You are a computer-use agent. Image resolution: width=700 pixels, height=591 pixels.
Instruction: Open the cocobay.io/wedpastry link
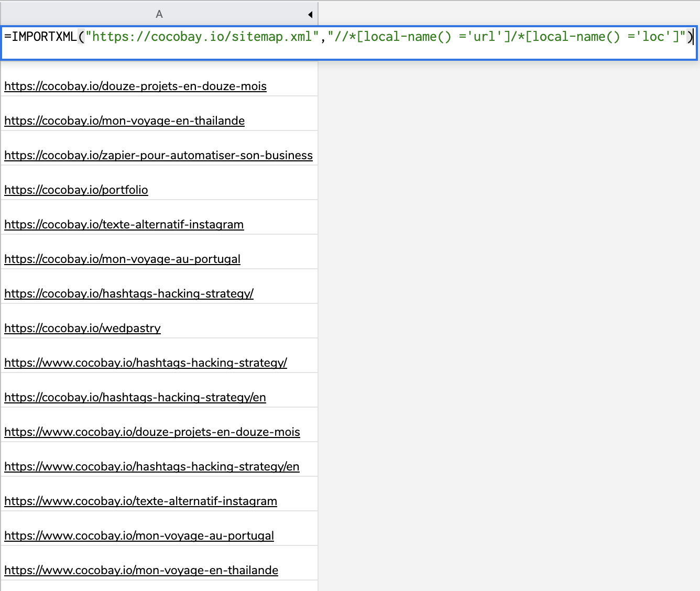[x=82, y=328]
